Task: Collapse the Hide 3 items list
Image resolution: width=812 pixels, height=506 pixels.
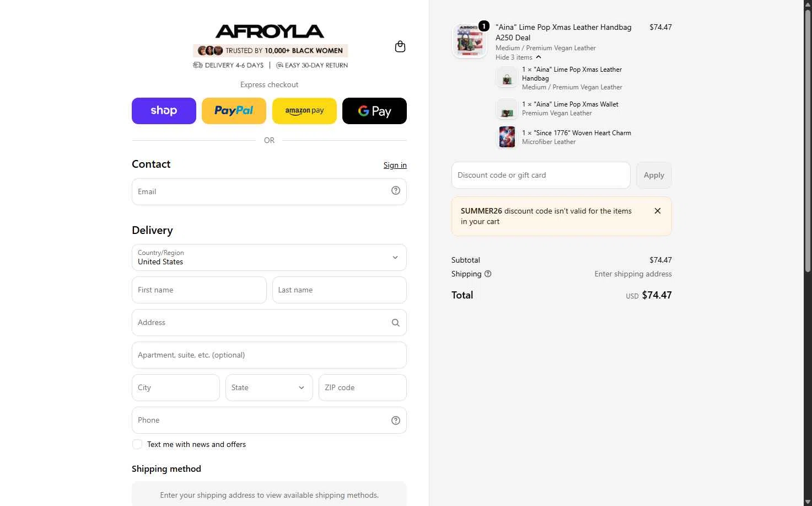Action: pos(518,57)
